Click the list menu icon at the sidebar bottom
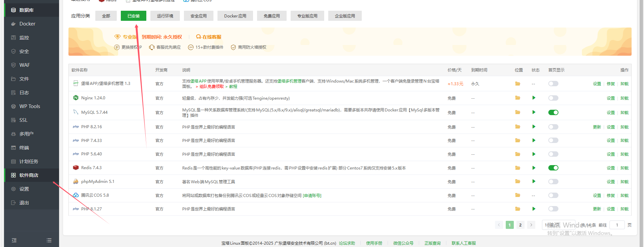644x247 pixels. coord(49,240)
